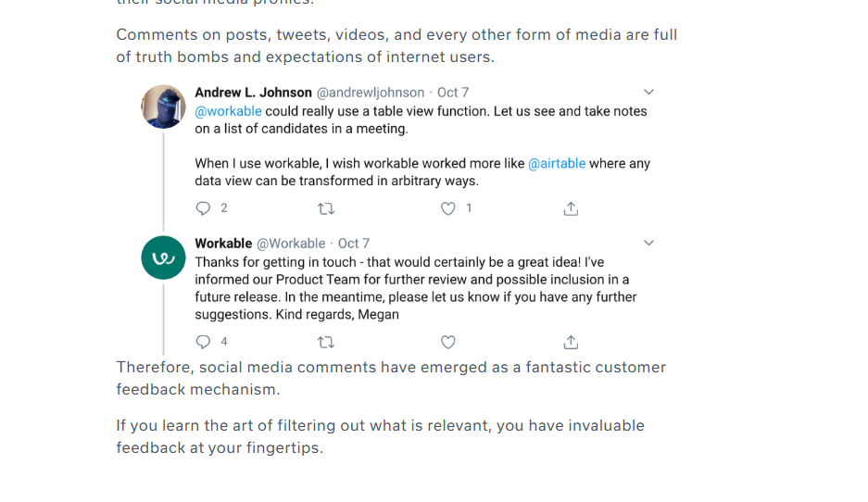Open the @airtable mention link
Image resolution: width=868 pixels, height=502 pixels.
pos(557,164)
